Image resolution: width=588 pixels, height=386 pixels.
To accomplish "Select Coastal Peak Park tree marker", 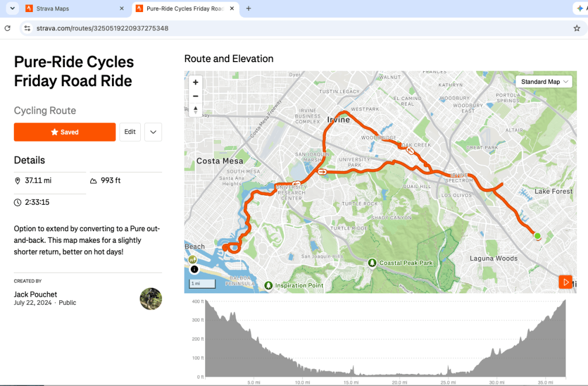I will (372, 263).
